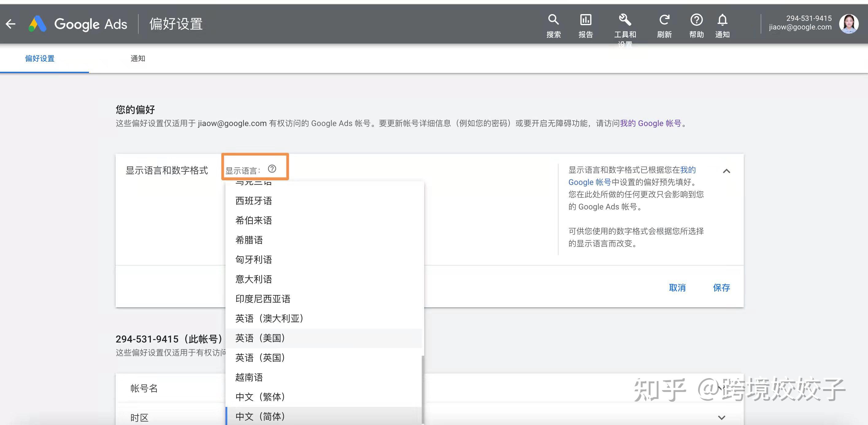The width and height of the screenshot is (868, 425).
Task: Open 工具和设置 wrench icon
Action: coord(625,20)
